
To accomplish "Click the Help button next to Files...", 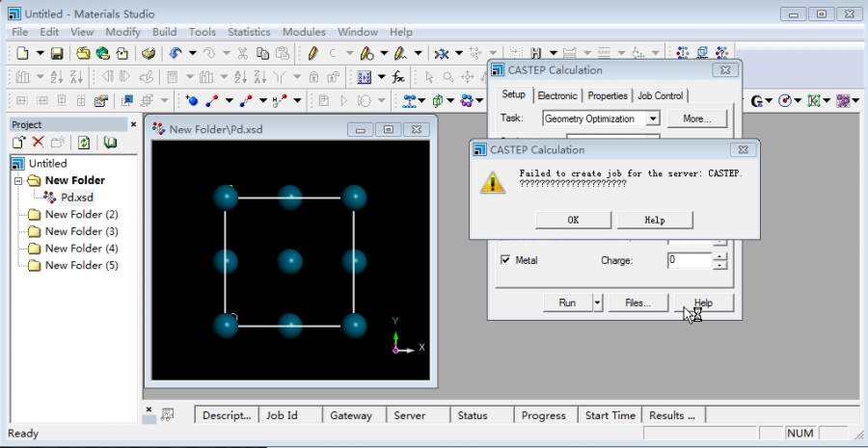I will click(704, 303).
